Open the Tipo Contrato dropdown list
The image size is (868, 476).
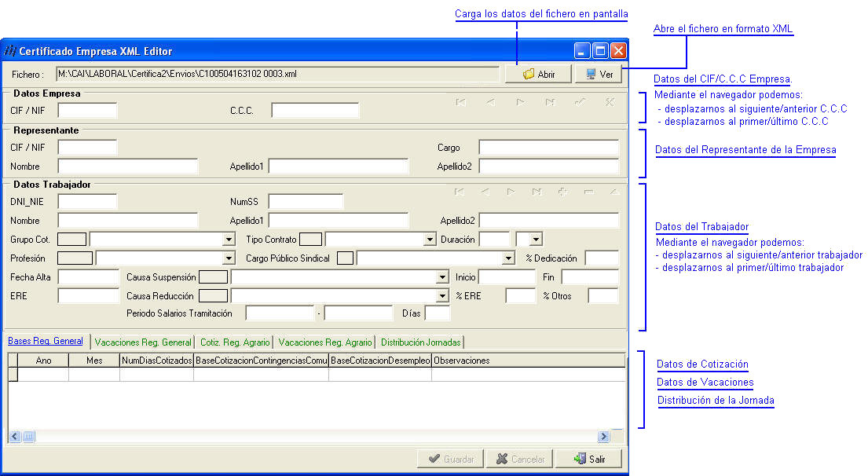(x=429, y=240)
